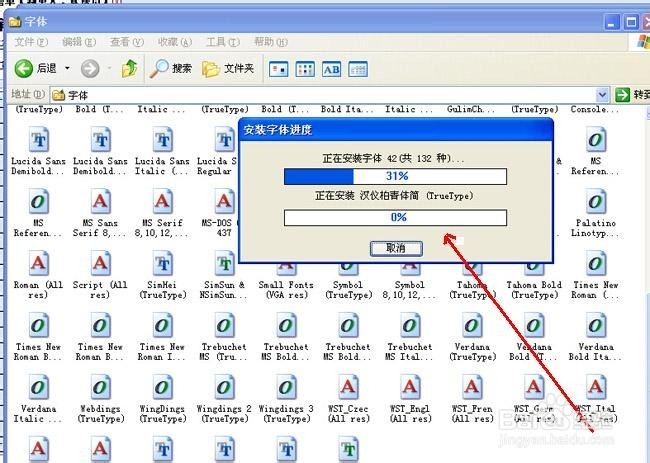The height and width of the screenshot is (463, 650).
Task: Click the 31% overall progress bar
Action: (x=395, y=176)
